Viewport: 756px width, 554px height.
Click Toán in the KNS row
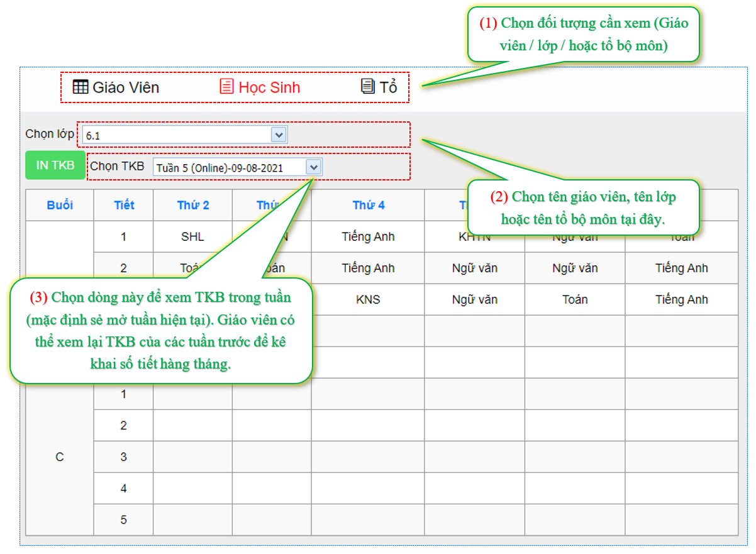point(575,299)
